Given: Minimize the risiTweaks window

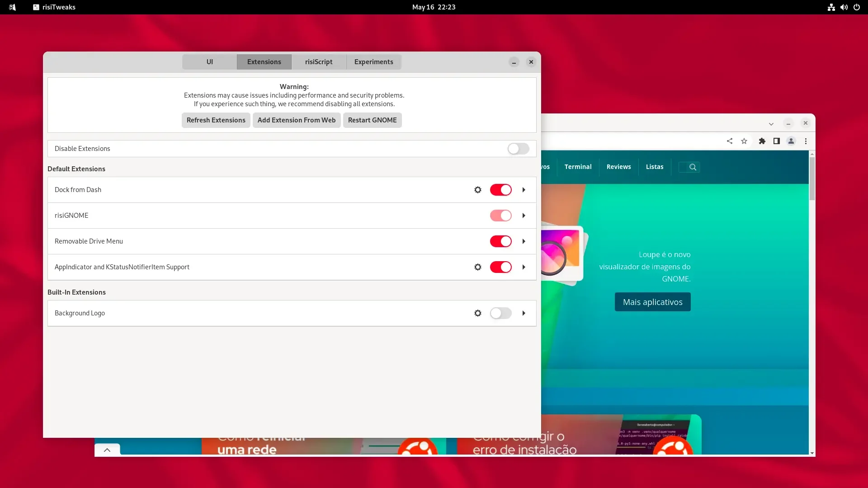Looking at the screenshot, I should (x=514, y=62).
